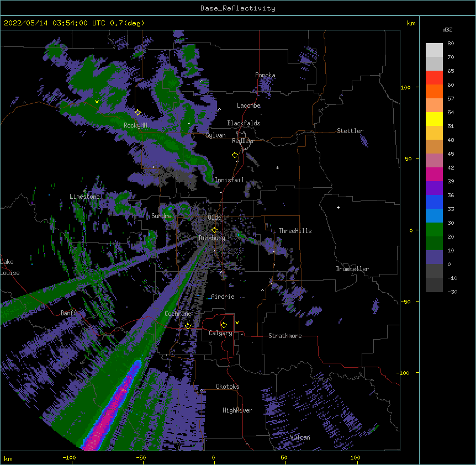Click the Vulcan label

[300, 437]
